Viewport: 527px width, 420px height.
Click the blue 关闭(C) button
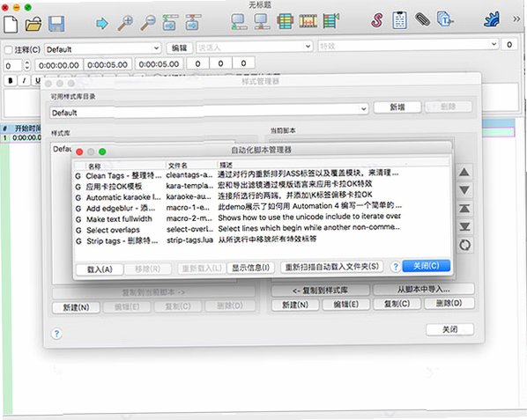click(x=427, y=266)
